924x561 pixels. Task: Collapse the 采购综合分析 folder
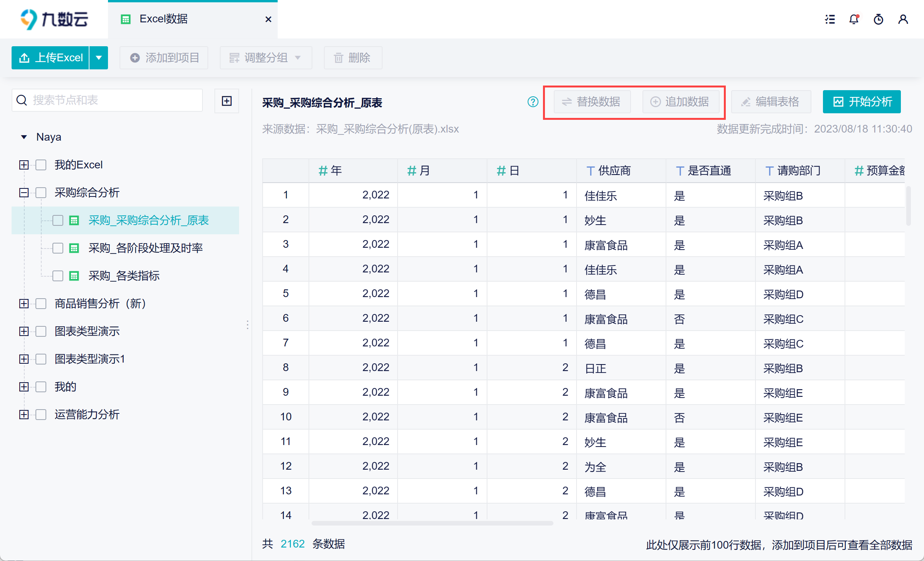click(24, 193)
